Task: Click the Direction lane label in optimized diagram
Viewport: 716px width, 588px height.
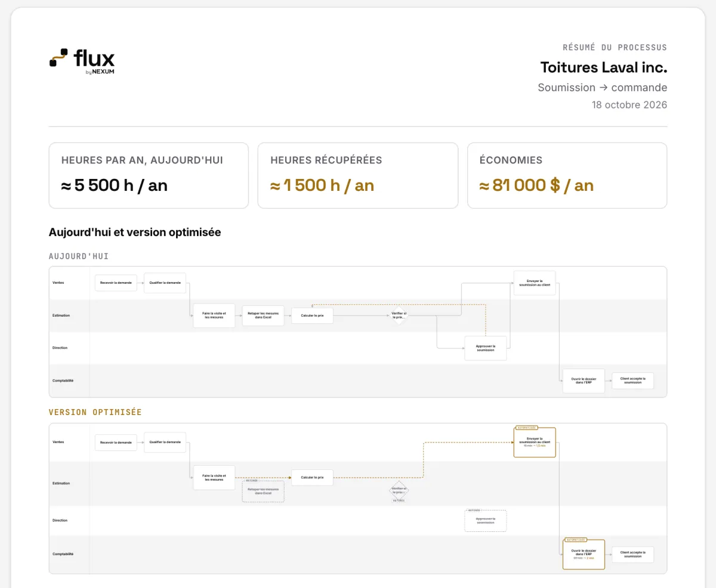Action: (60, 520)
